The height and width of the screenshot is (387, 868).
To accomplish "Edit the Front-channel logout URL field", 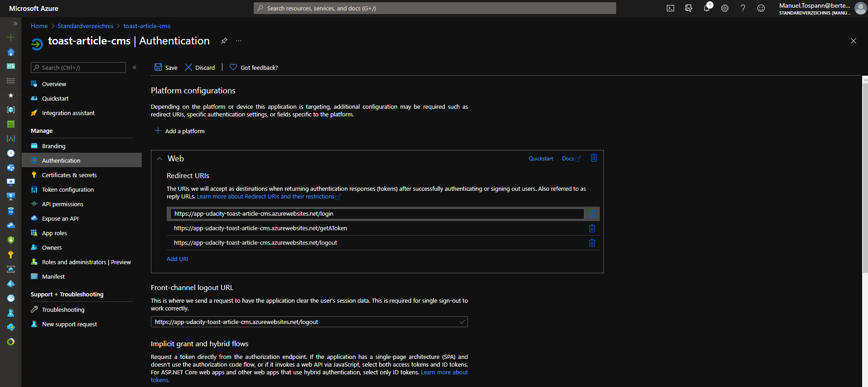I will pos(309,322).
